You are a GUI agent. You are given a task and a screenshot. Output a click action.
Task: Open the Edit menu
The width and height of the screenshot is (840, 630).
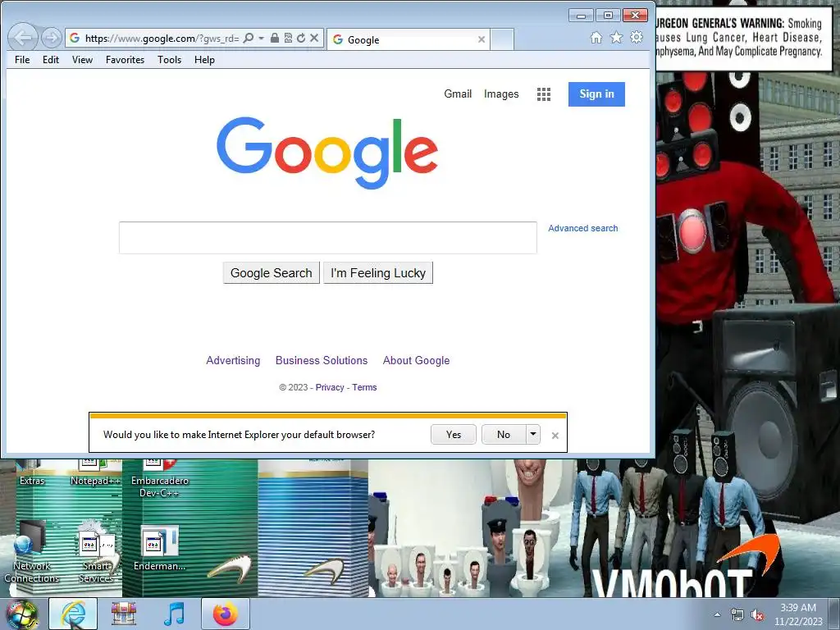(x=51, y=59)
